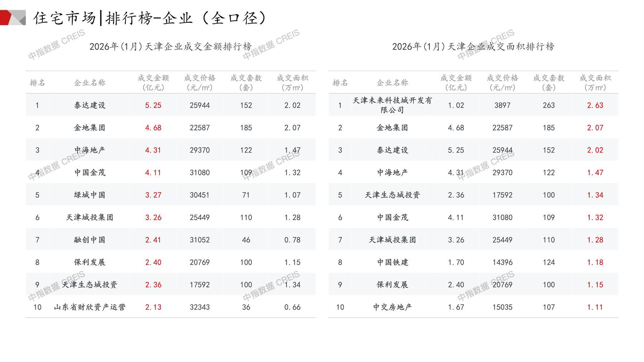Select the 绿城中国 company cell
644x362 pixels.
coord(90,195)
